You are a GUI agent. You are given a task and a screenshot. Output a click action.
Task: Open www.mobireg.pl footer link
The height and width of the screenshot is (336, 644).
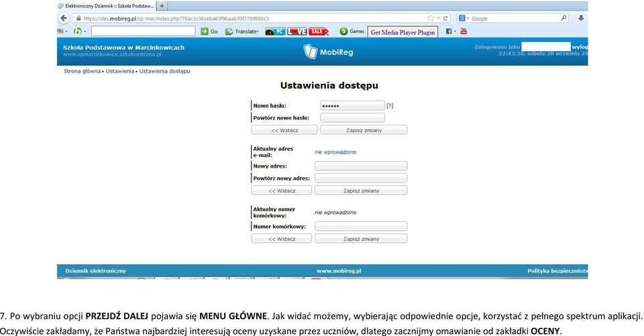[339, 271]
